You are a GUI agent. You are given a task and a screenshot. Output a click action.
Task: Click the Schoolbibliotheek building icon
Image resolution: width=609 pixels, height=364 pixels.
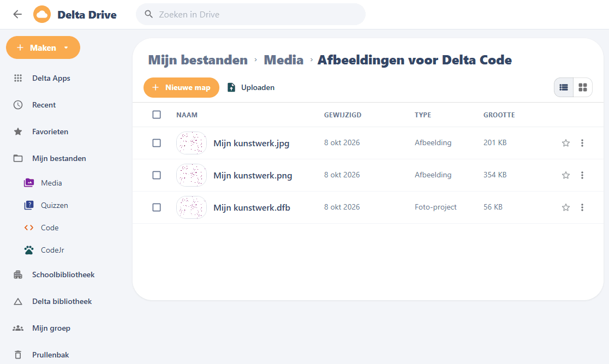click(18, 275)
